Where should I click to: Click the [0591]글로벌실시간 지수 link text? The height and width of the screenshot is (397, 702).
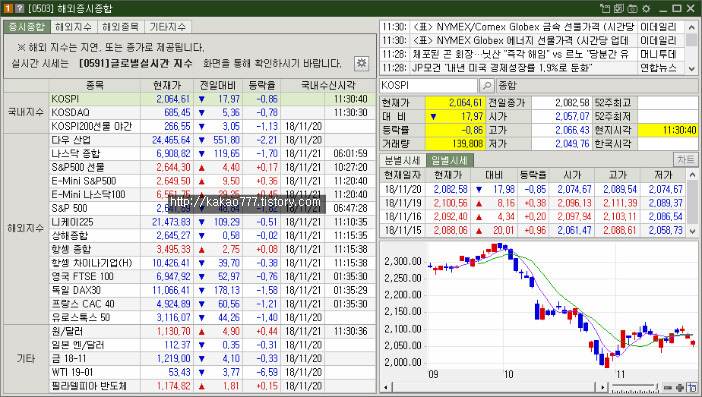136,63
